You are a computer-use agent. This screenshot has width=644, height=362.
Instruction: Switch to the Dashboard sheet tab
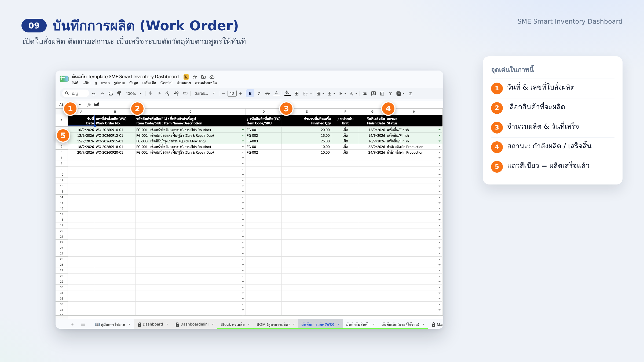pyautogui.click(x=153, y=324)
